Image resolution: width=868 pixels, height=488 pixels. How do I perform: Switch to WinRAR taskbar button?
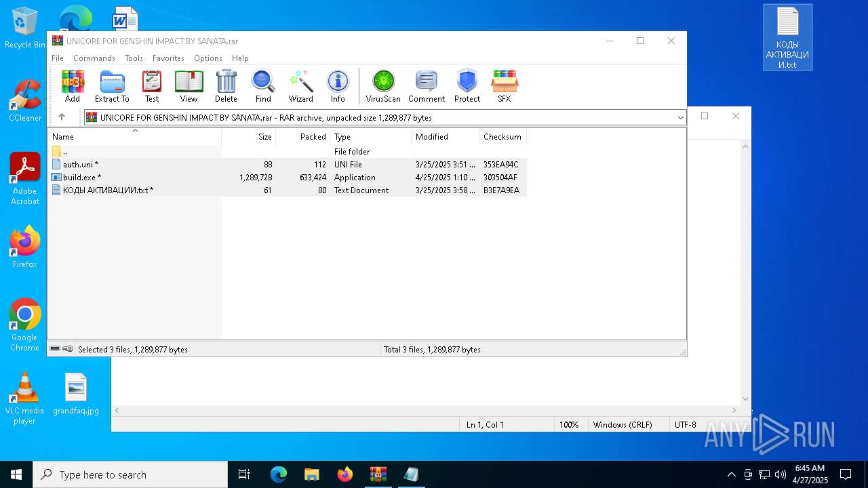pos(378,474)
